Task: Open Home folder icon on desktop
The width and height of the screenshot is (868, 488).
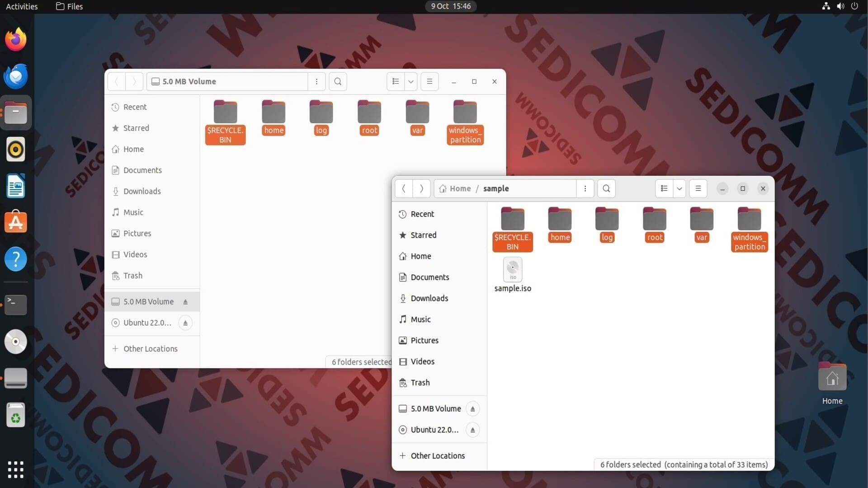Action: pos(832,383)
